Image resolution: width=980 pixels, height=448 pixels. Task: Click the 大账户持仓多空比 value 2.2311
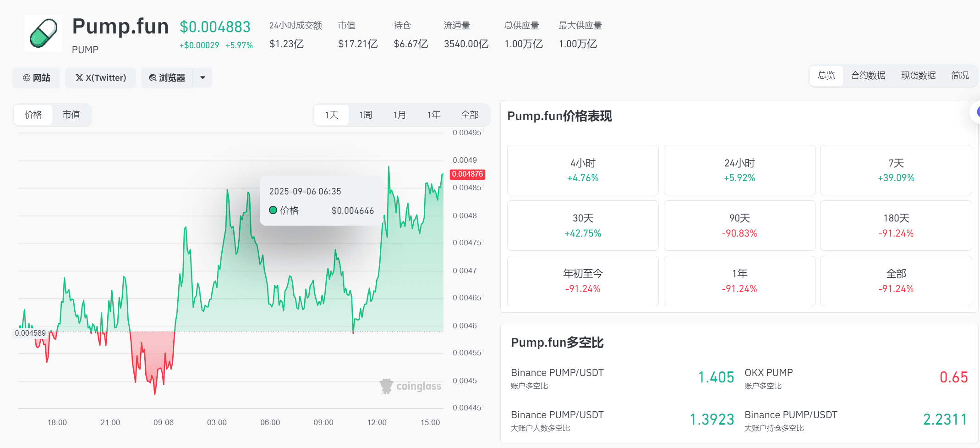tap(945, 420)
